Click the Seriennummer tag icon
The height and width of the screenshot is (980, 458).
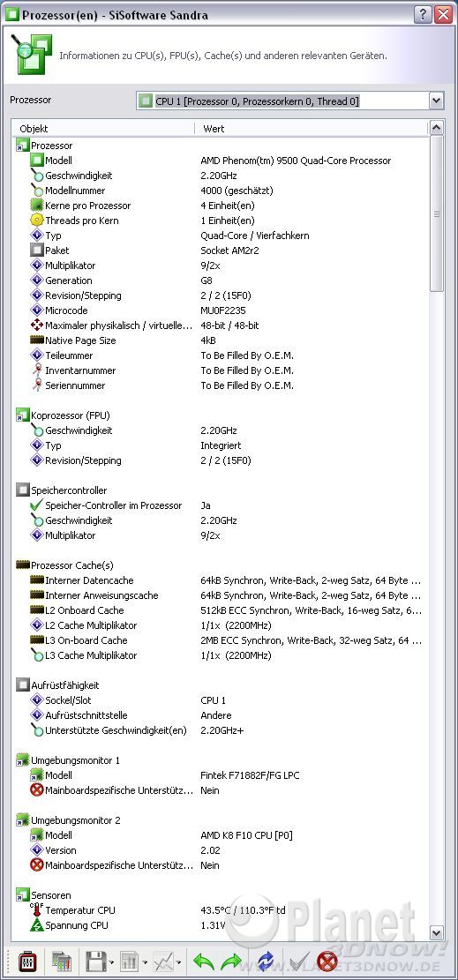pyautogui.click(x=36, y=385)
